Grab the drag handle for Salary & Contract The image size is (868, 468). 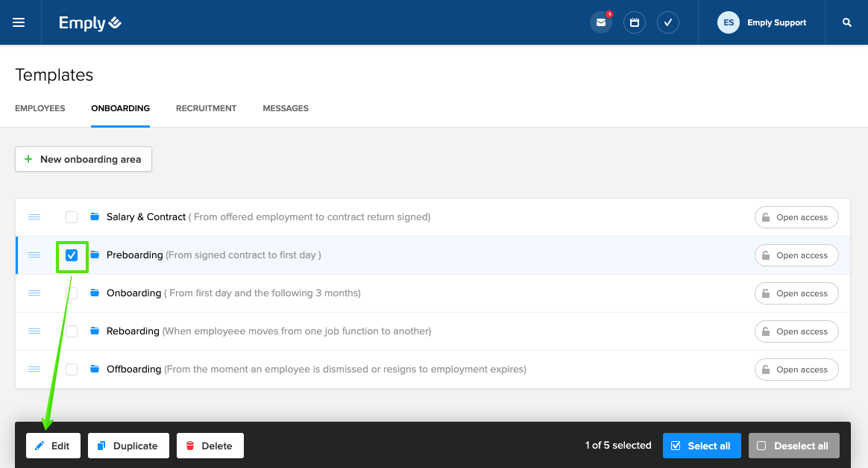click(34, 217)
